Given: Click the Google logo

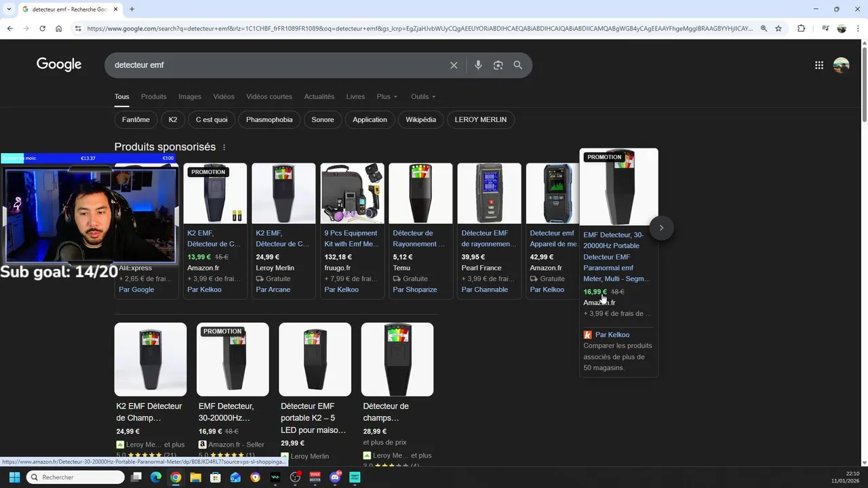Looking at the screenshot, I should coord(59,64).
